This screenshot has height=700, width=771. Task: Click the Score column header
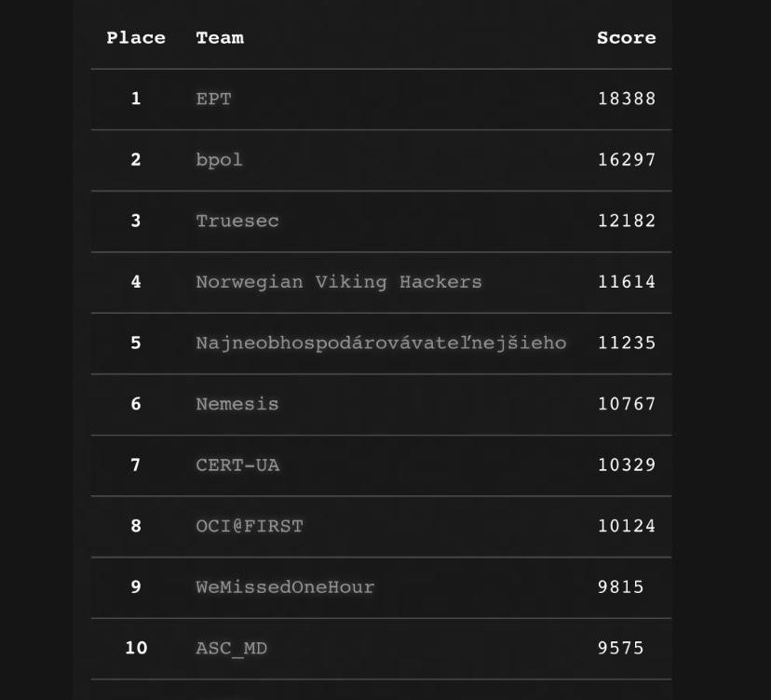pyautogui.click(x=626, y=38)
